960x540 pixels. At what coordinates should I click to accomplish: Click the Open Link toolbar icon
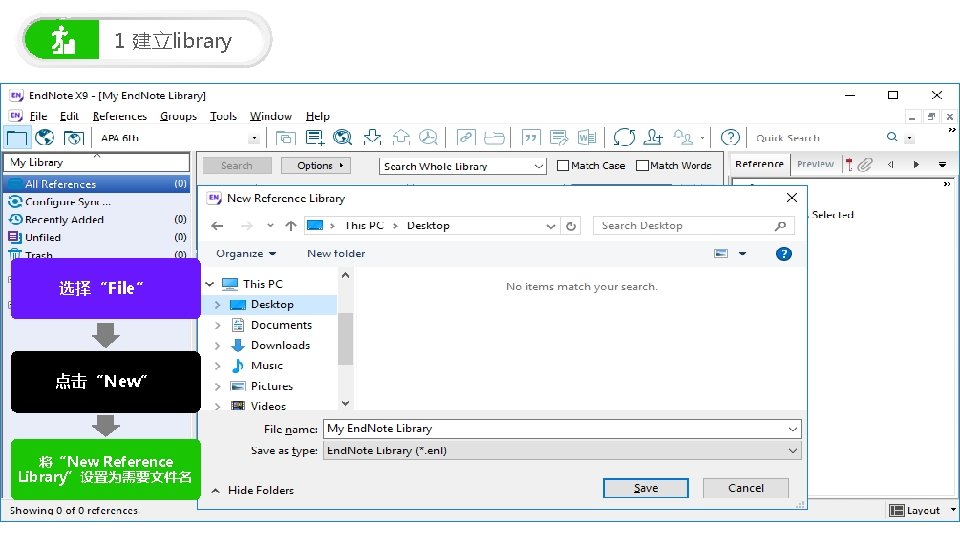tap(466, 137)
